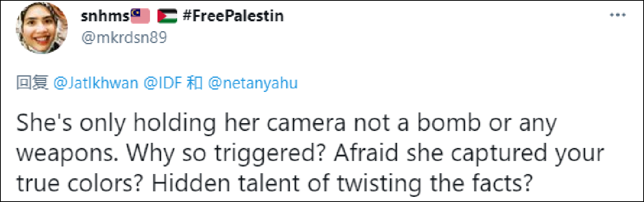Select the #FreePalestin text in name
Viewport: 644px width, 202px height.
point(233,16)
